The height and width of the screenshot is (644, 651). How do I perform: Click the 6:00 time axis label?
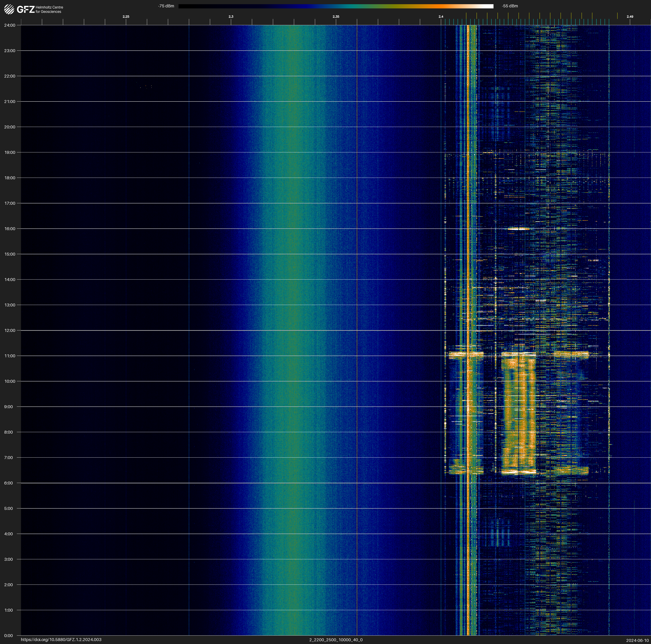click(8, 483)
